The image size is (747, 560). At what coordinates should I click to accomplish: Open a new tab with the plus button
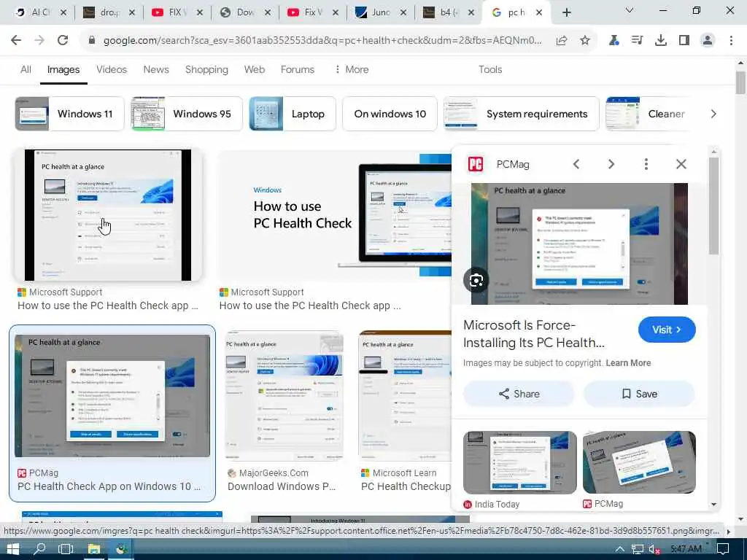point(566,13)
